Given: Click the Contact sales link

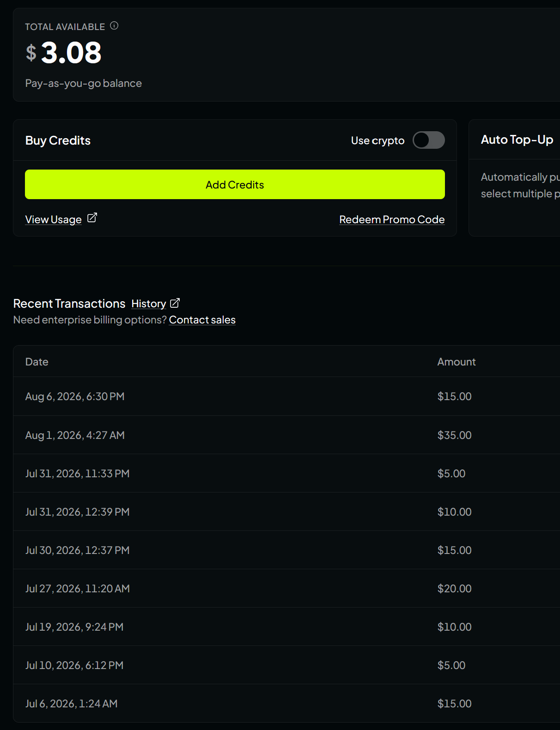Looking at the screenshot, I should [x=202, y=320].
